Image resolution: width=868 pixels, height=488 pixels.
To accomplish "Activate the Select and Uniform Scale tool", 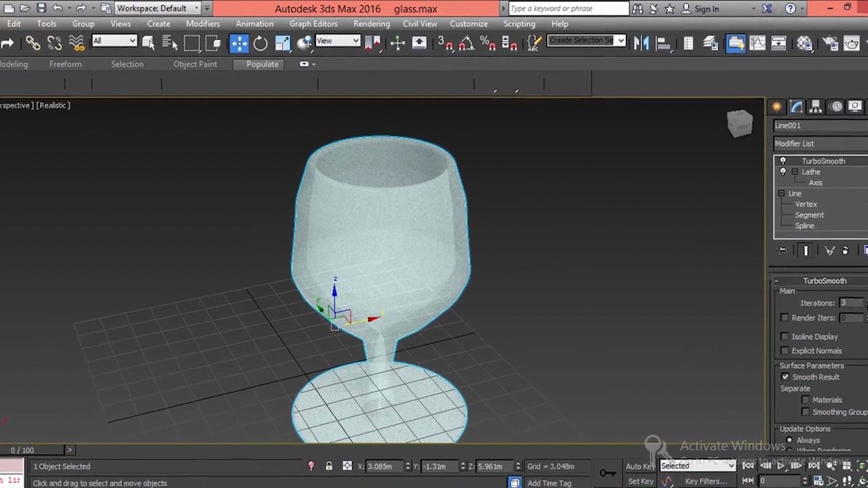I will pyautogui.click(x=283, y=43).
